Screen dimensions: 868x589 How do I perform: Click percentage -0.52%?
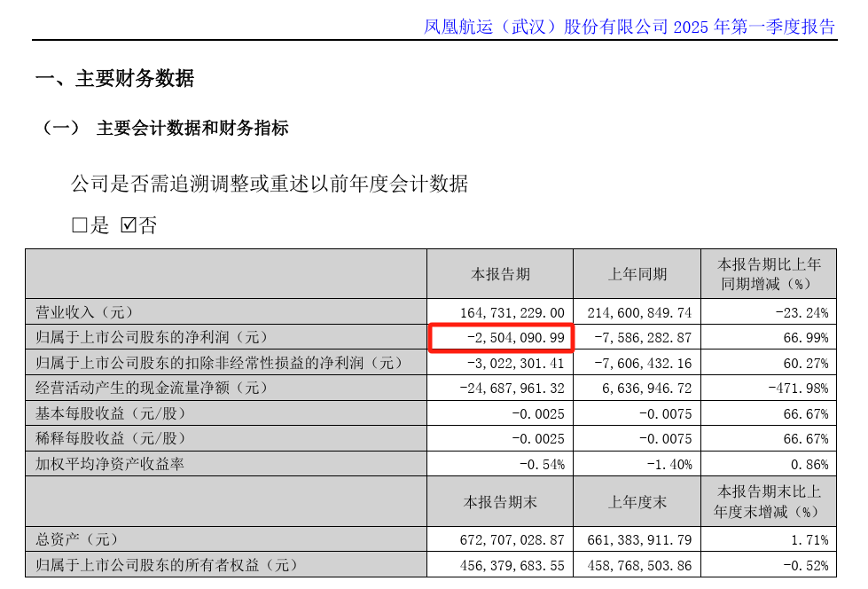coord(806,566)
